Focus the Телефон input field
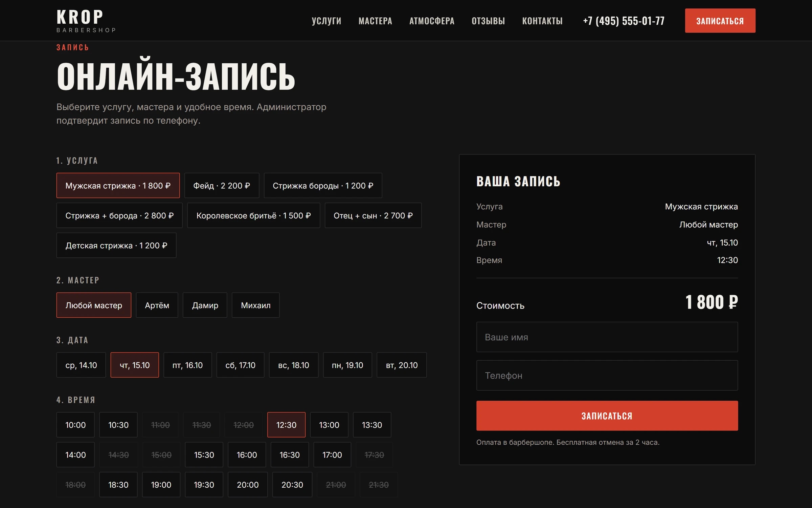The image size is (812, 508). pos(607,375)
